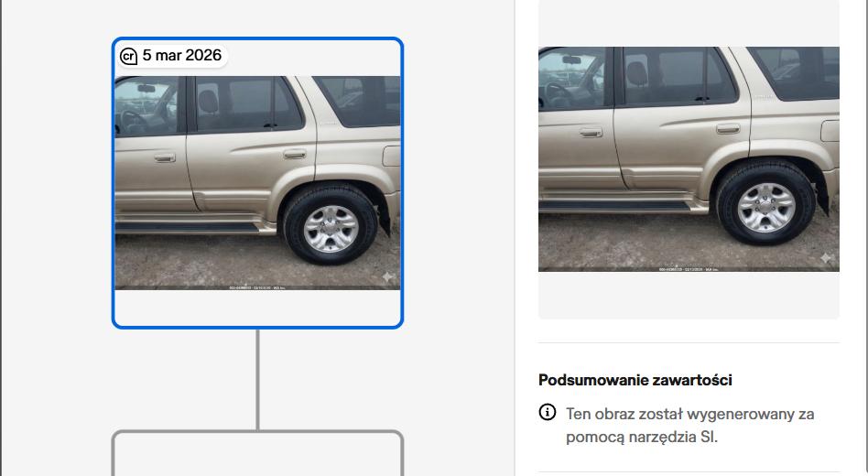This screenshot has height=476, width=868.
Task: Click the gray area below preview photo
Action: (689, 295)
